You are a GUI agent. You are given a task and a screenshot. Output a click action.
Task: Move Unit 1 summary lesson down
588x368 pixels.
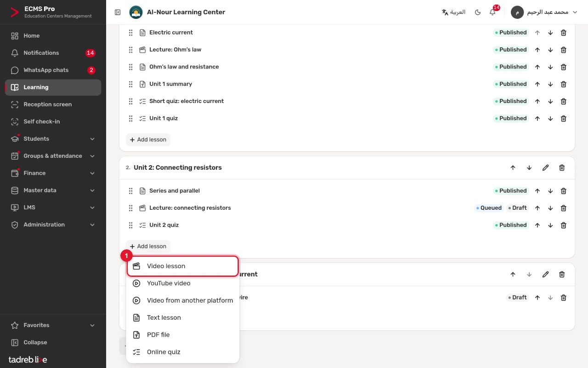[550, 84]
